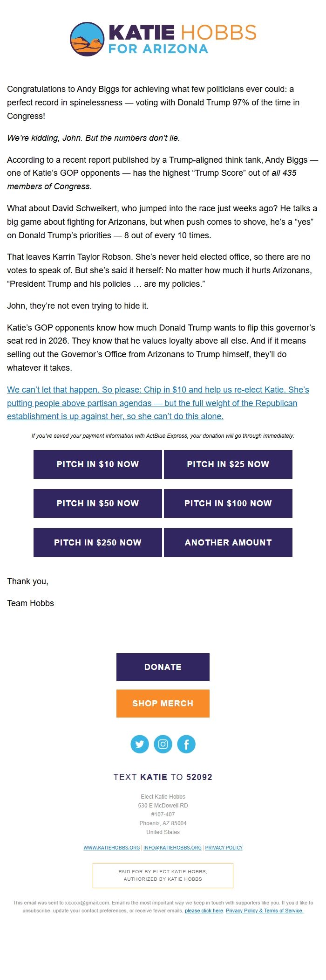Click INFO@KATIEHOBBS.ORG email link

pyautogui.click(x=172, y=848)
